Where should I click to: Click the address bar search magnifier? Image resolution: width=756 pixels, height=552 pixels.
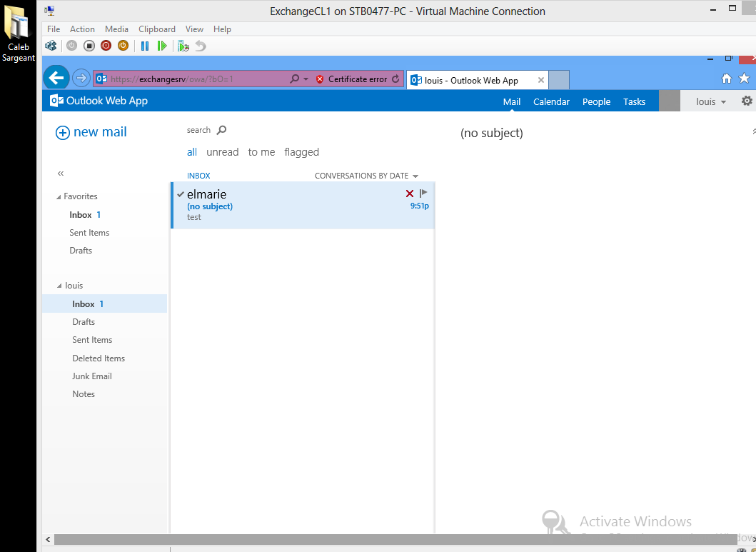[294, 79]
